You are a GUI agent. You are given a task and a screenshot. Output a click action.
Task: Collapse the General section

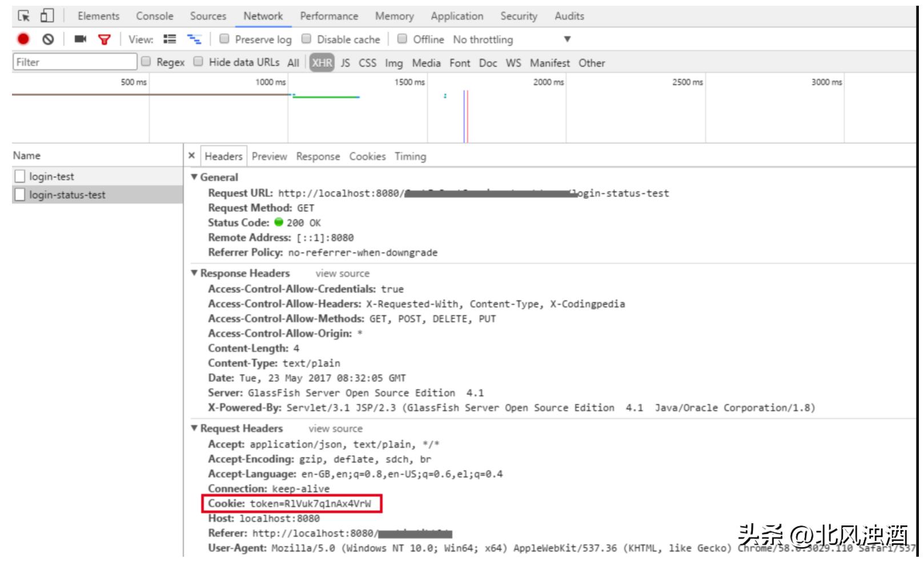[x=195, y=178]
